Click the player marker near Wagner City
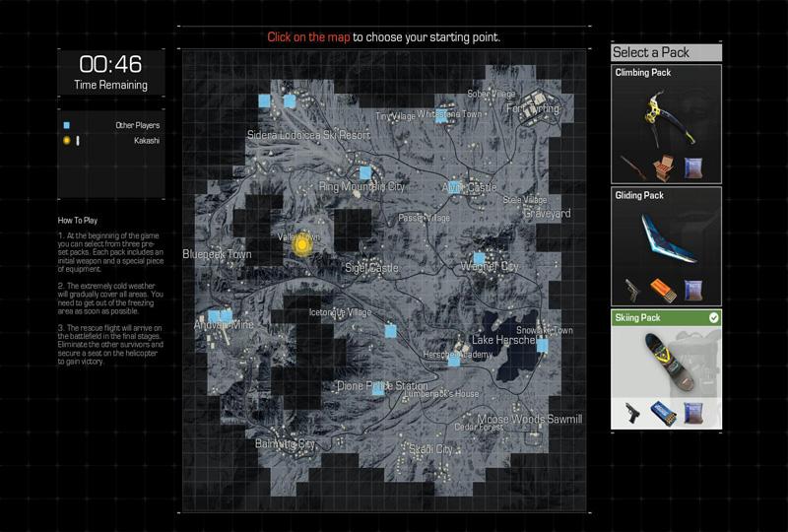The width and height of the screenshot is (788, 532). (x=479, y=258)
